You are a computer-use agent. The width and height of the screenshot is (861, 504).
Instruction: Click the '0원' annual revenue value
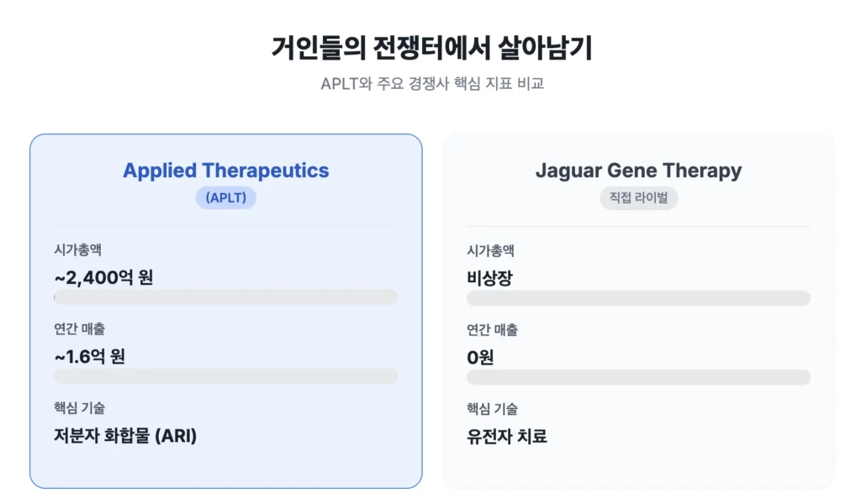(480, 357)
